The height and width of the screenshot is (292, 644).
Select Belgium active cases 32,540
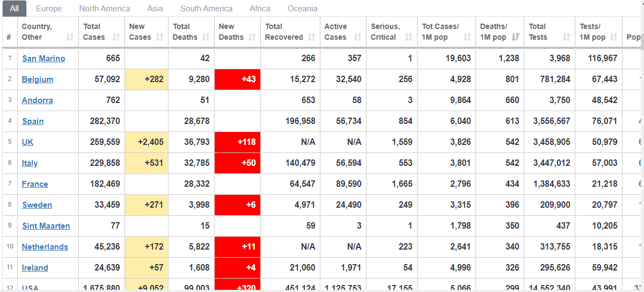349,79
